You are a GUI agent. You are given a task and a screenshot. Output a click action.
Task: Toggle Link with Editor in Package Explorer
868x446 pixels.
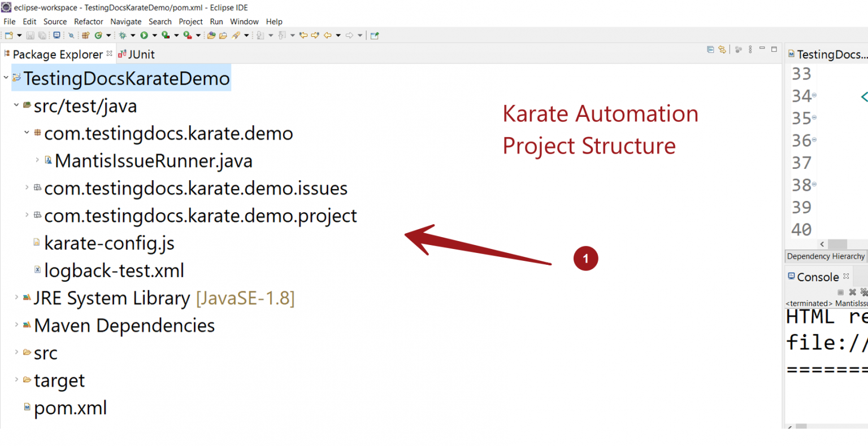pyautogui.click(x=722, y=50)
